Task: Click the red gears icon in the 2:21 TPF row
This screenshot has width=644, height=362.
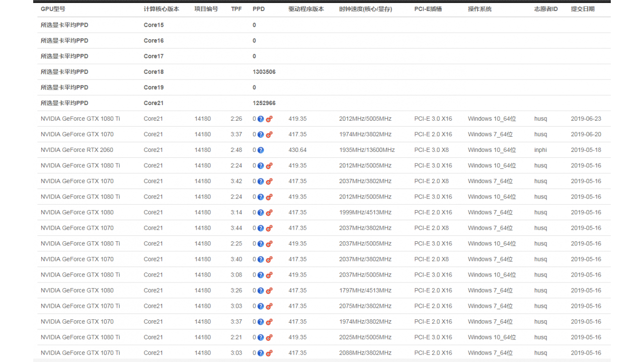Action: tap(269, 337)
